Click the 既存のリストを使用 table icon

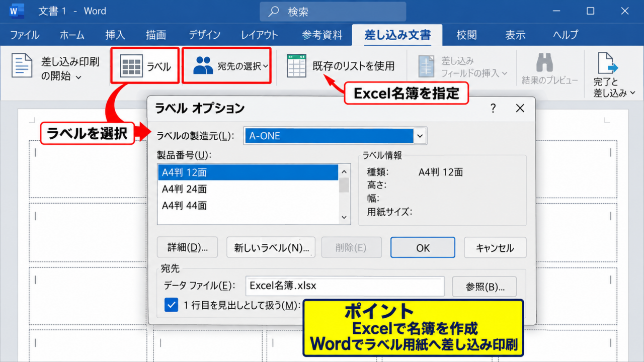(297, 66)
